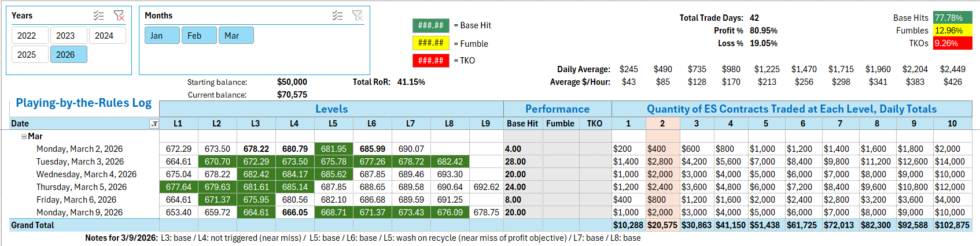Toggle multi-select in the Months slicer
This screenshot has width=980, height=246.
[338, 16]
